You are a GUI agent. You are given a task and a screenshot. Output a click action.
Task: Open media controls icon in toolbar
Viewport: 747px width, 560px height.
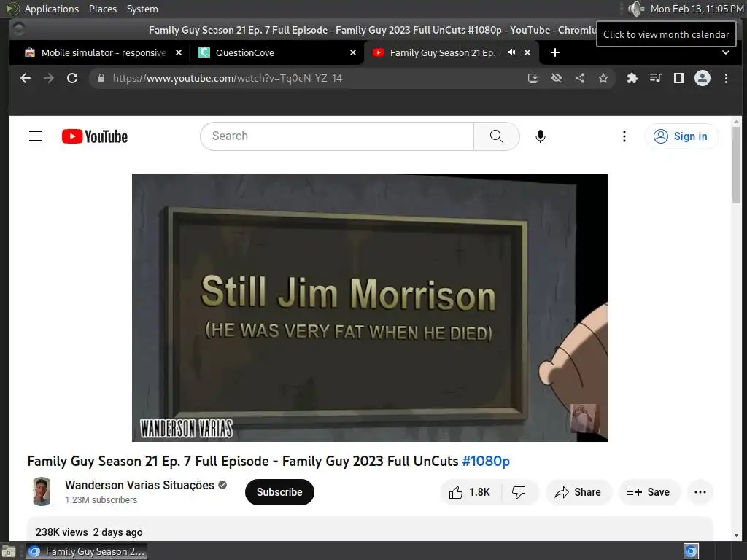(656, 78)
